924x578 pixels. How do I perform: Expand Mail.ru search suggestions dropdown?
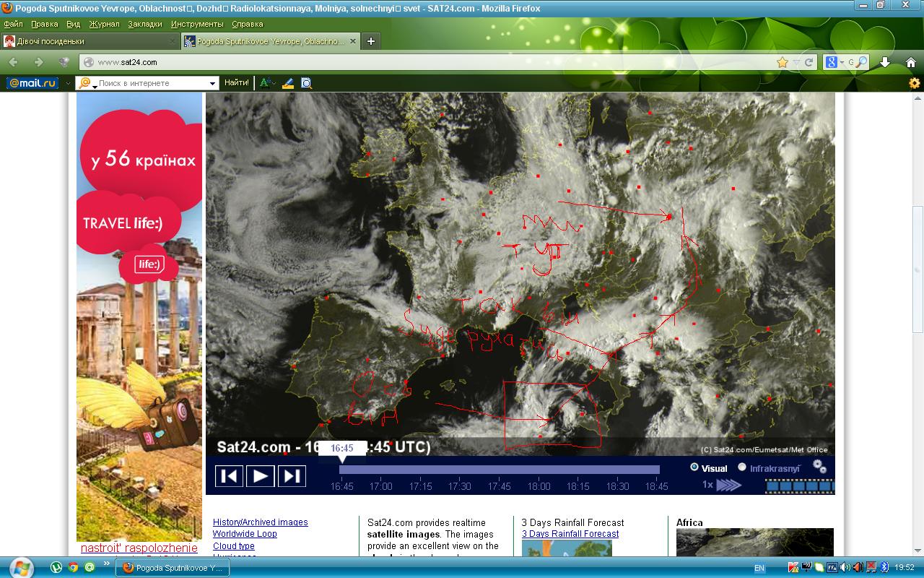(x=212, y=83)
